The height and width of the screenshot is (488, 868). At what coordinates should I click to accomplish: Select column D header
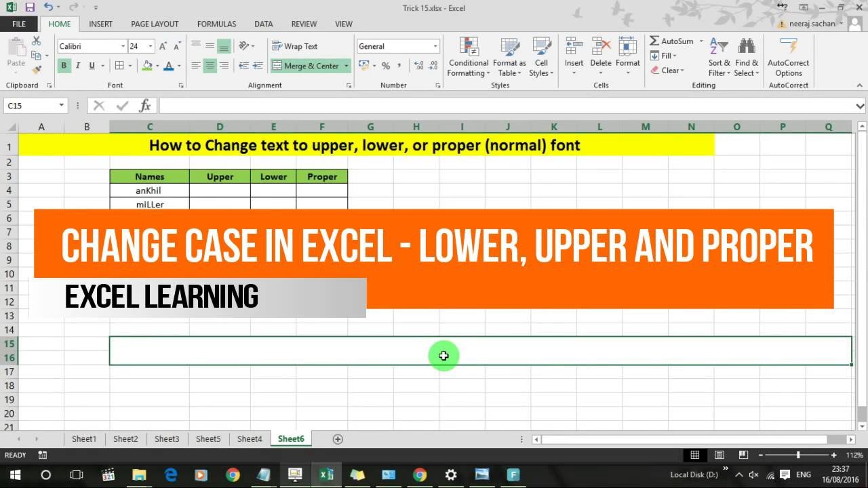click(x=220, y=127)
